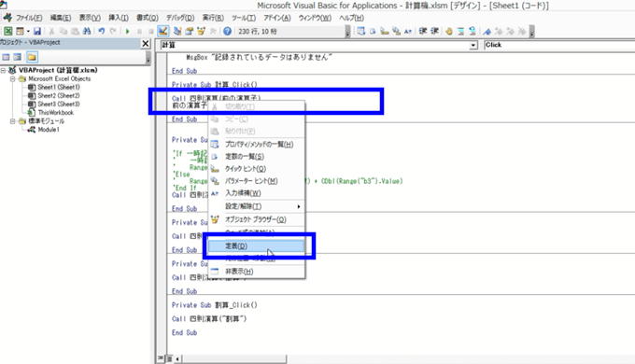Click the List Constants icon in Edit toolbar
635x364 pixels.
point(373,31)
